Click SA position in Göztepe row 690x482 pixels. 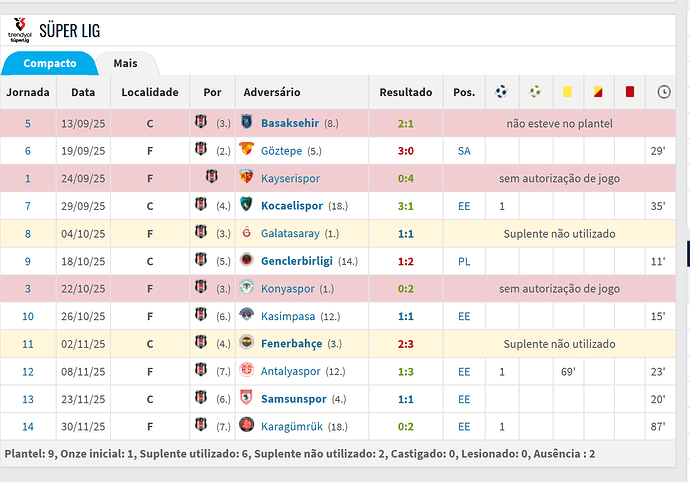point(464,151)
